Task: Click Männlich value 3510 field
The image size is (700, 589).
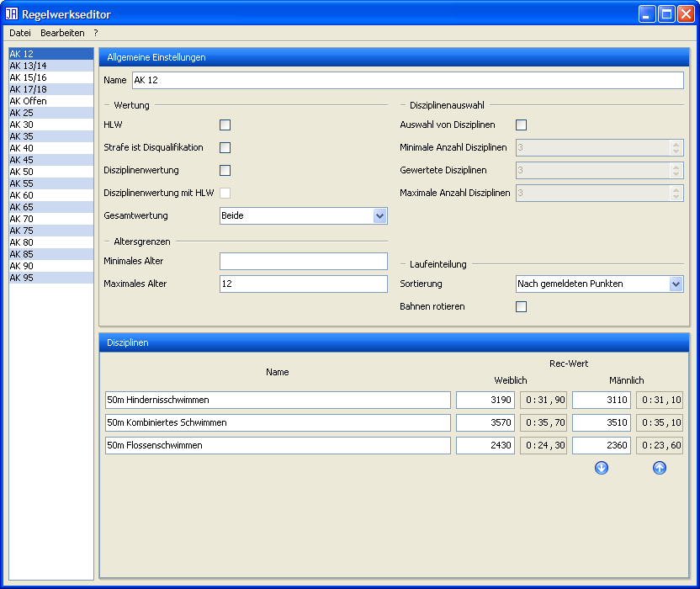Action: click(602, 423)
